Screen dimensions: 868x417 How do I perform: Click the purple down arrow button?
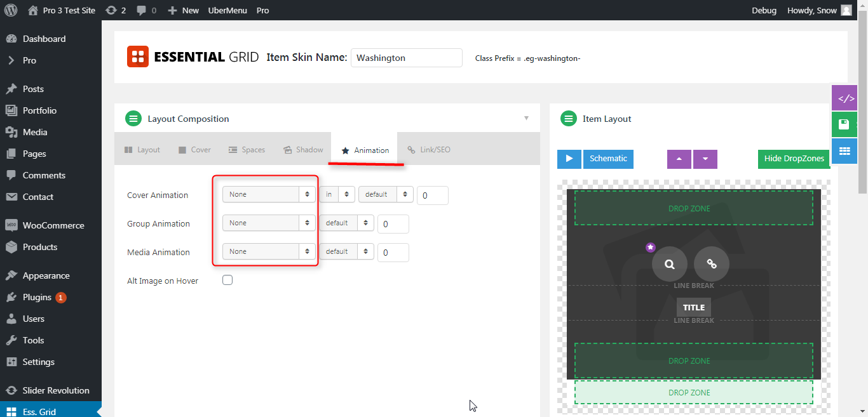(705, 159)
